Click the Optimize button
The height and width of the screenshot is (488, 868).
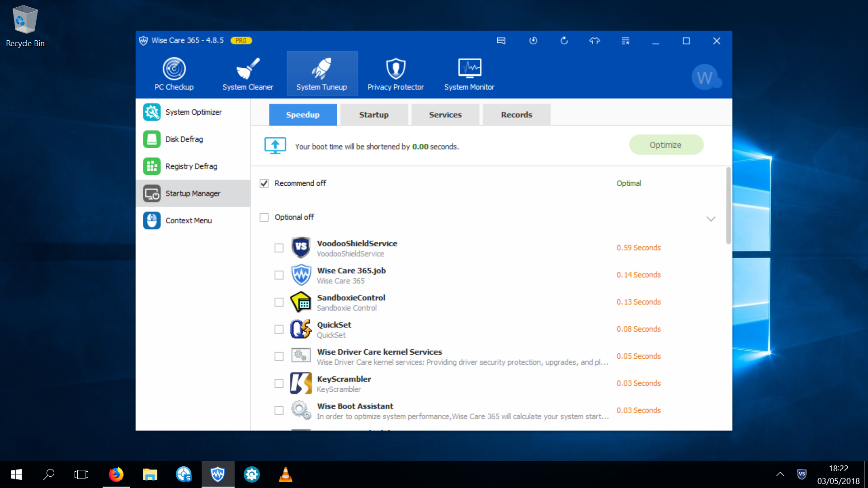[x=666, y=145]
